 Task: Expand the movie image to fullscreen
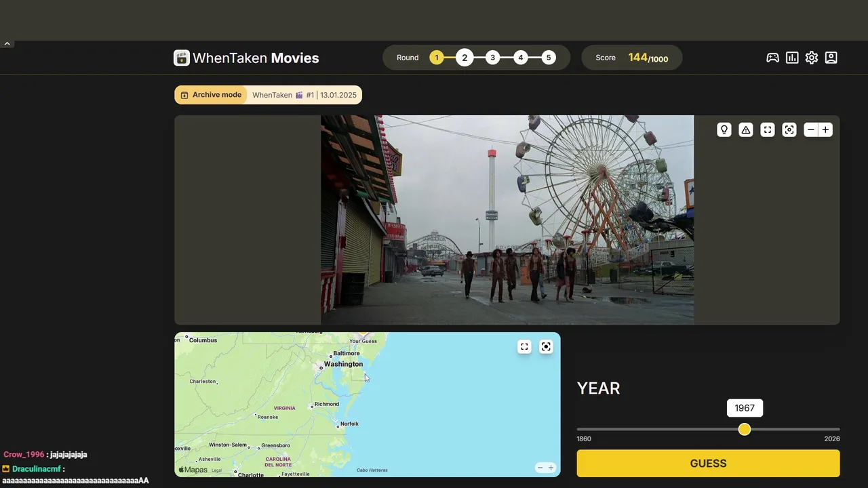pyautogui.click(x=768, y=129)
